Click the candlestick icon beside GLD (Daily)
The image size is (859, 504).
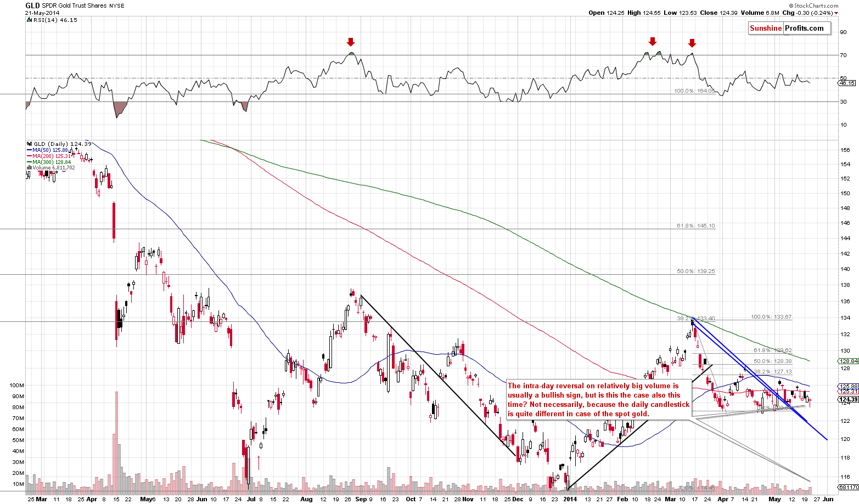point(29,144)
